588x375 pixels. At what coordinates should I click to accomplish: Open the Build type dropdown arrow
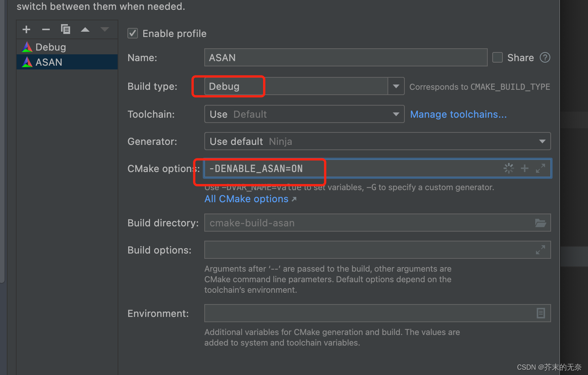396,86
